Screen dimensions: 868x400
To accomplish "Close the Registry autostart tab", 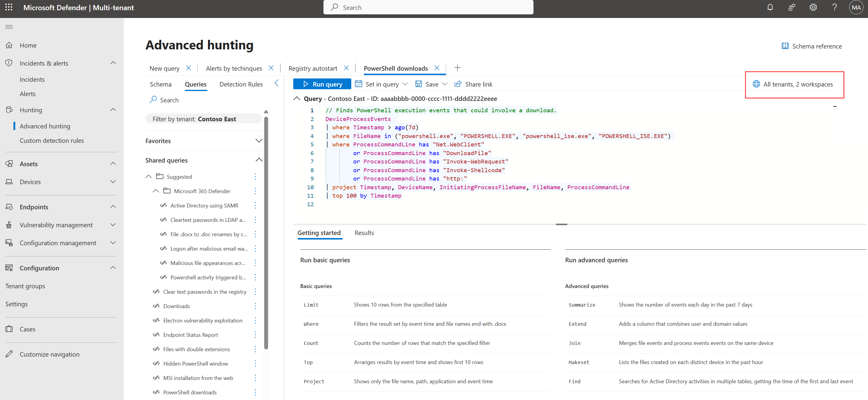I will 346,68.
